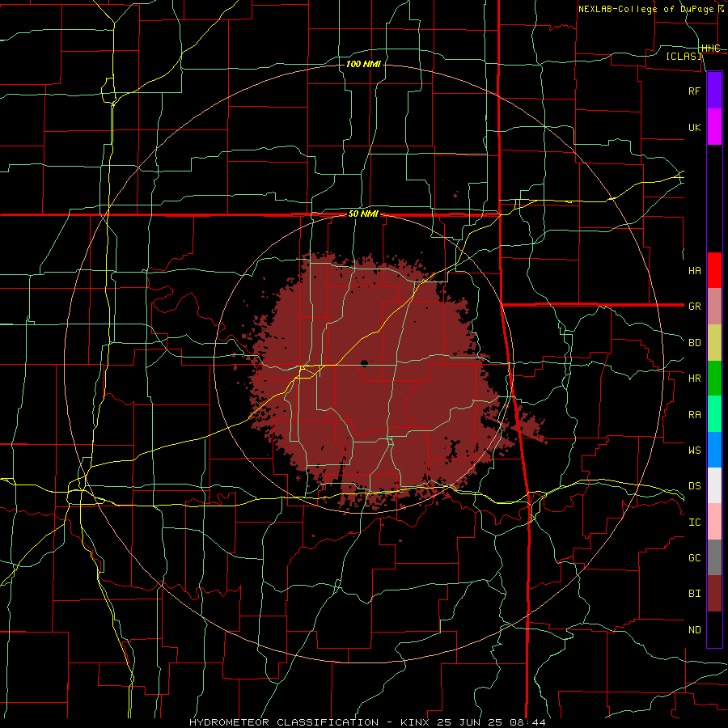Image resolution: width=728 pixels, height=728 pixels.
Task: Click the 'HA' legend label text
Action: pyautogui.click(x=695, y=271)
